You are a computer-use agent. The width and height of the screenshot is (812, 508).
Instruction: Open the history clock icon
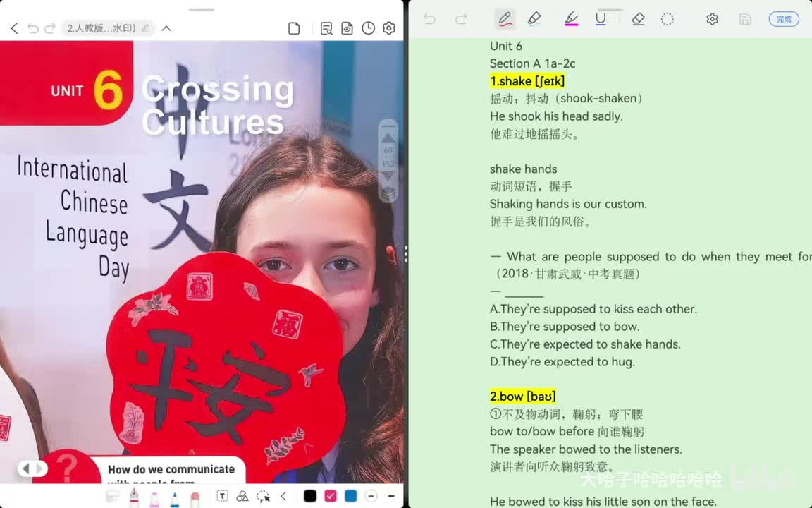(x=368, y=28)
